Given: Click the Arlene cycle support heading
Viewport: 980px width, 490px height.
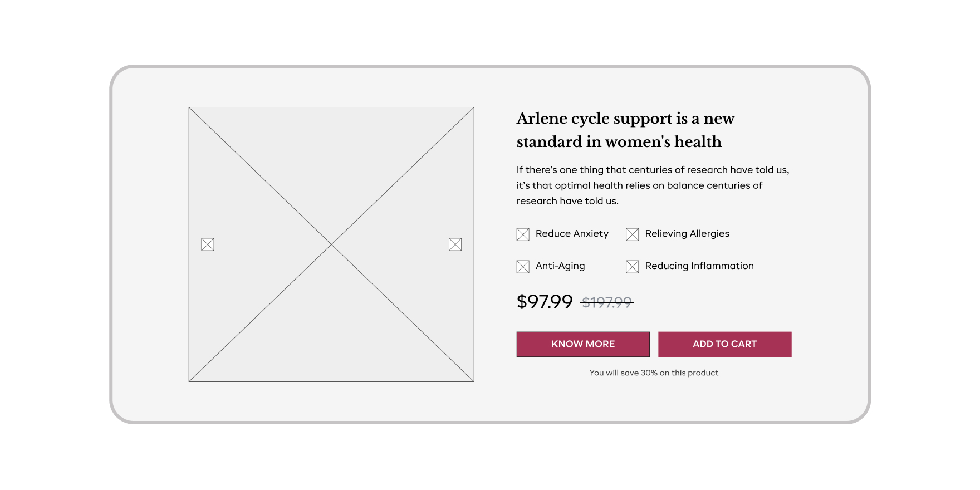Looking at the screenshot, I should (x=625, y=130).
